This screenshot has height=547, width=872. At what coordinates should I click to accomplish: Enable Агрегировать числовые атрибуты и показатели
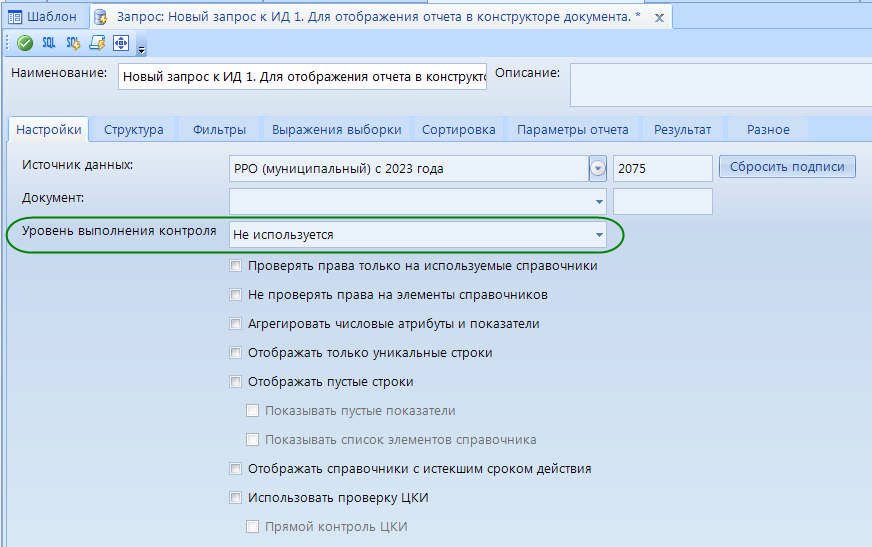[236, 324]
